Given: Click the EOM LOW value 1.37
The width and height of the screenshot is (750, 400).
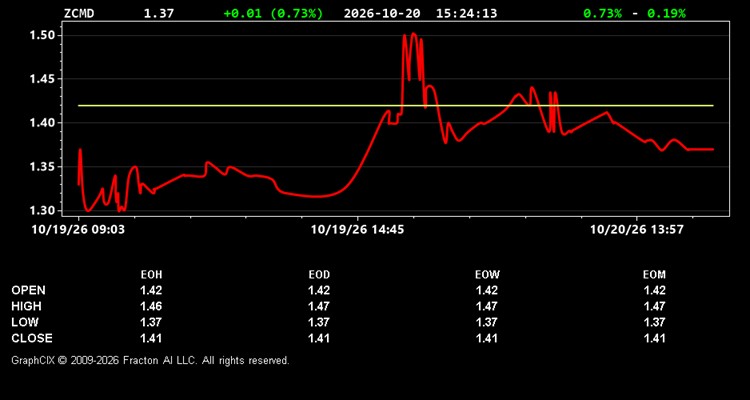Looking at the screenshot, I should 654,322.
